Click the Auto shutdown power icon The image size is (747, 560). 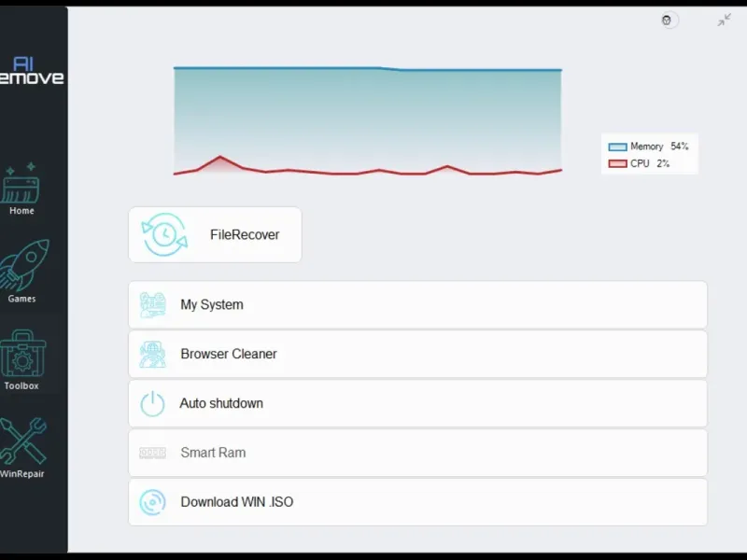click(152, 404)
